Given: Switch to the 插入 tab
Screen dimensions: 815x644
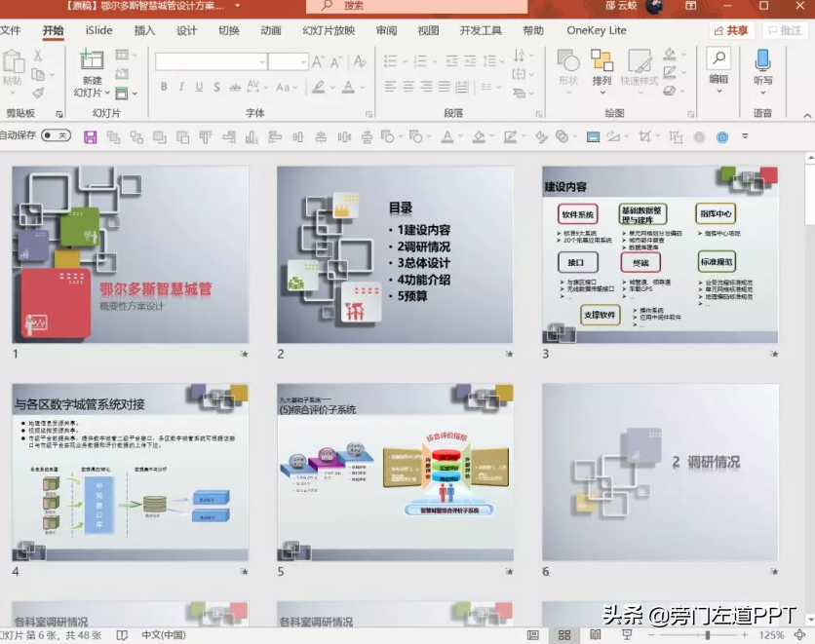Looking at the screenshot, I should point(144,30).
